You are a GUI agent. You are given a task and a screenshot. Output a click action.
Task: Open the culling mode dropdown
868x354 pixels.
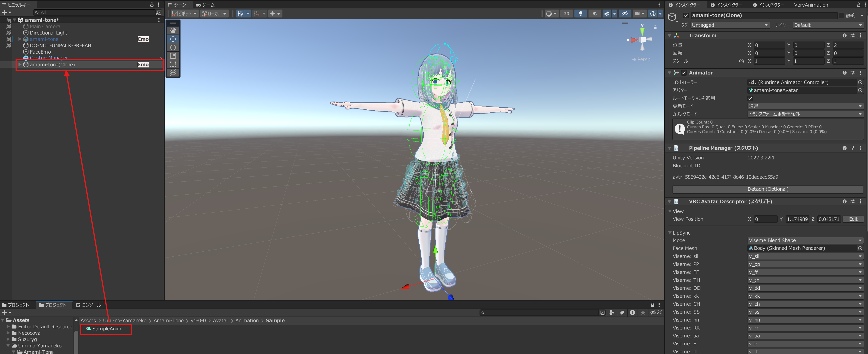805,114
